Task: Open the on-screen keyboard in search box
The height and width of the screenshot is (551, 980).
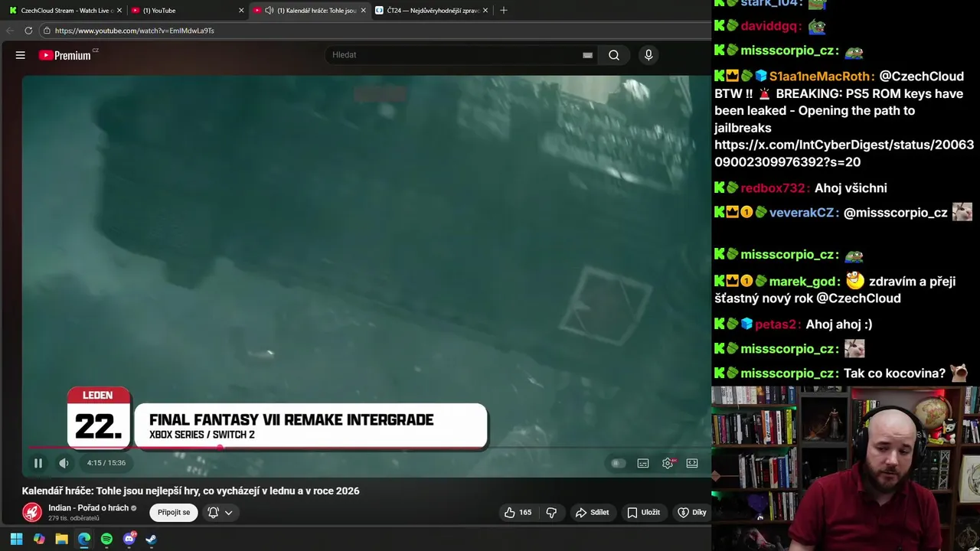Action: [x=587, y=55]
